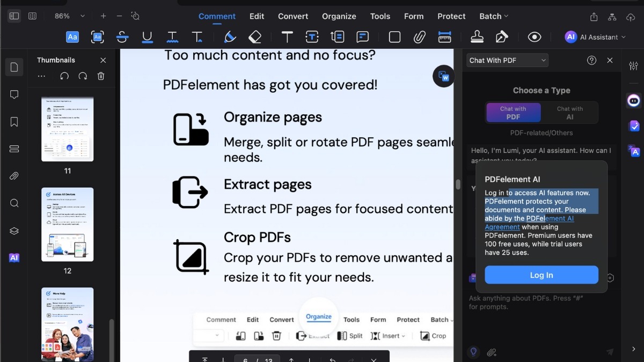The height and width of the screenshot is (362, 644).
Task: Rotate thumbnail pages counterclockwise
Action: (64, 76)
